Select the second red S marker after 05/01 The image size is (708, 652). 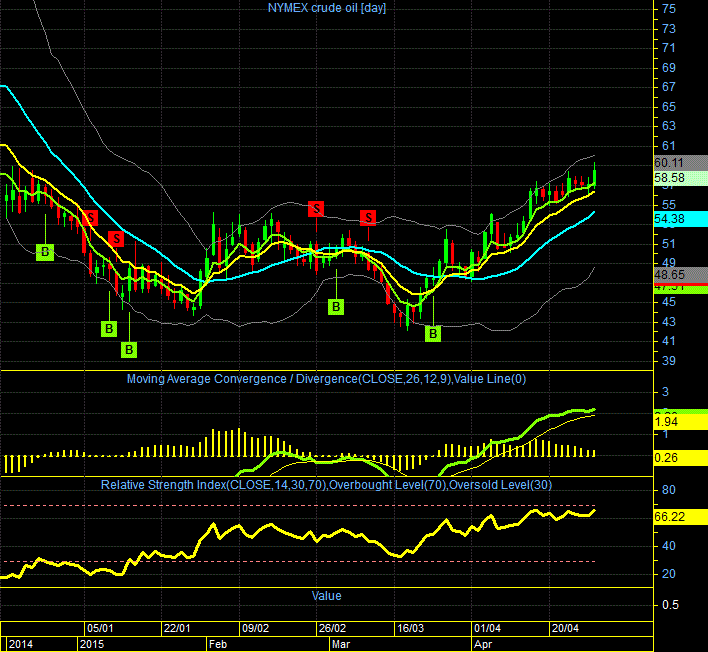[x=116, y=238]
